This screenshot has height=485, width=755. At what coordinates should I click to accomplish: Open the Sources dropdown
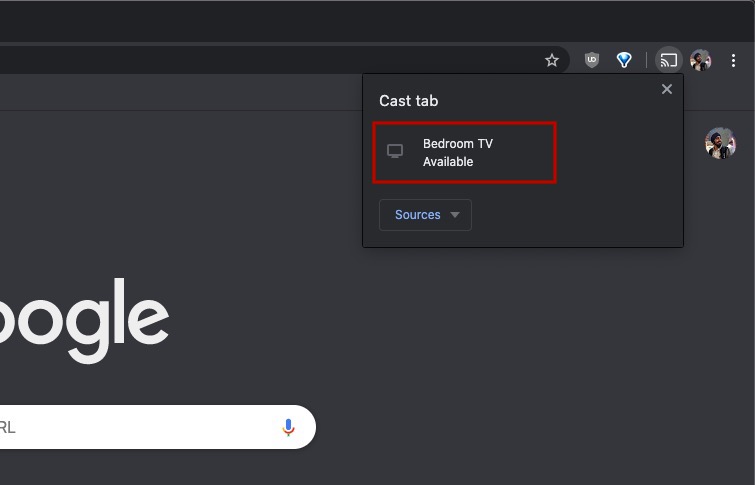coord(418,215)
